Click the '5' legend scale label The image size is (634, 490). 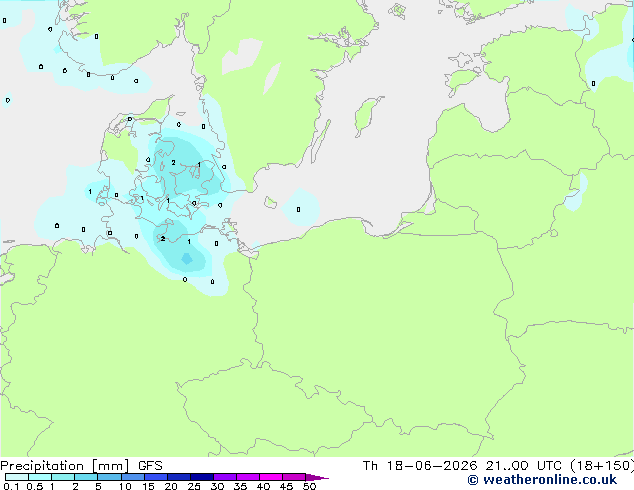(98, 486)
